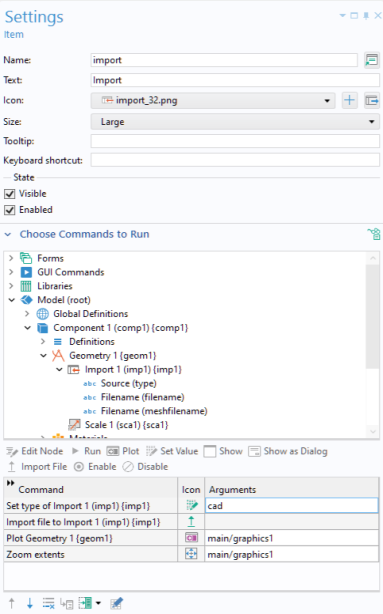Viewport: 383px width, 614px height.
Task: Toggle the Visible checkbox
Action: (9, 194)
